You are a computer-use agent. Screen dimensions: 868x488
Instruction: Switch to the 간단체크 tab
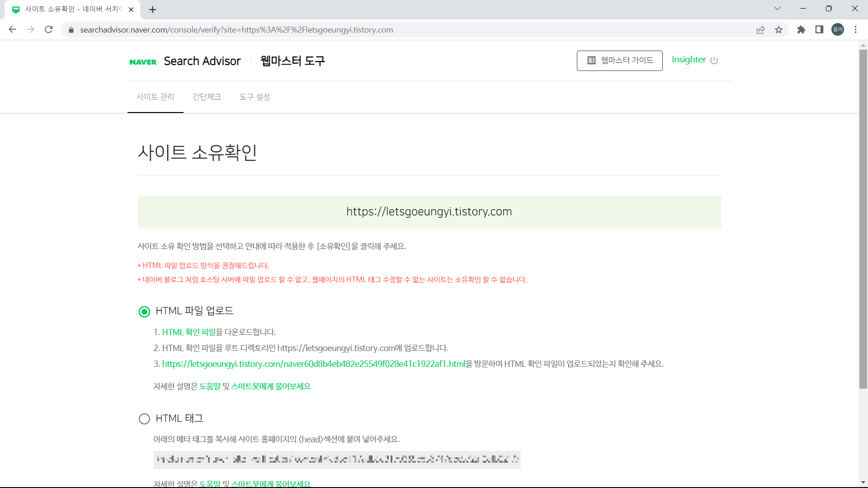(x=207, y=97)
